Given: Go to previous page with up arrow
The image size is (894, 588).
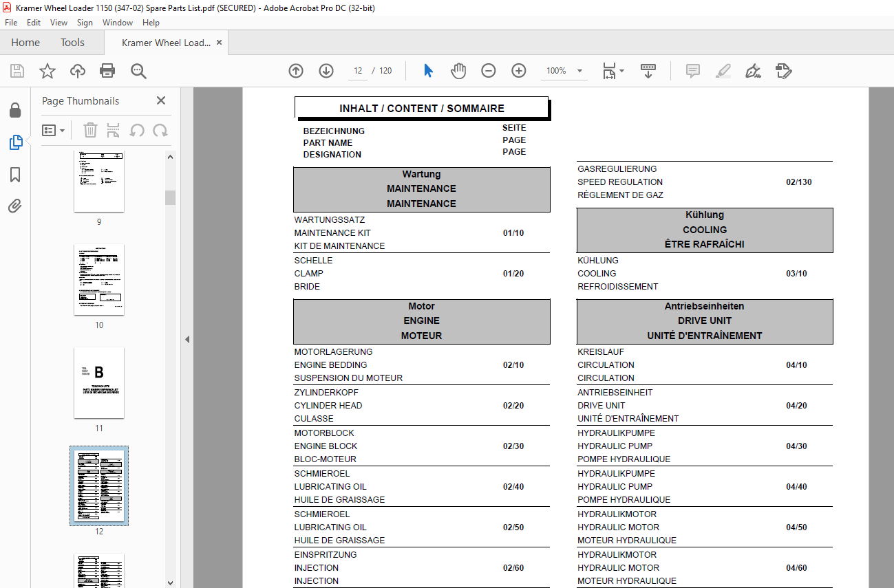Looking at the screenshot, I should click(296, 71).
